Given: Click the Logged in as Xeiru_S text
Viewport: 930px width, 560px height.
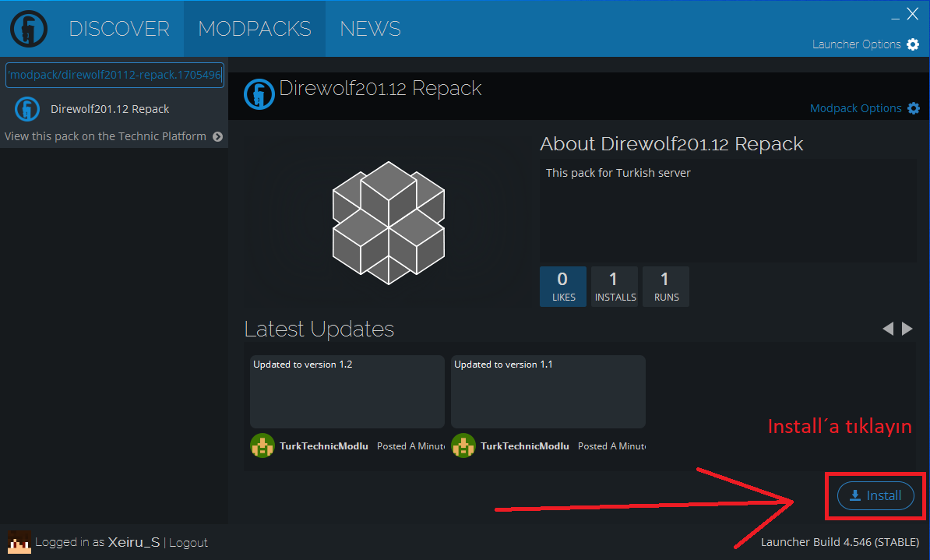Looking at the screenshot, I should [x=97, y=542].
